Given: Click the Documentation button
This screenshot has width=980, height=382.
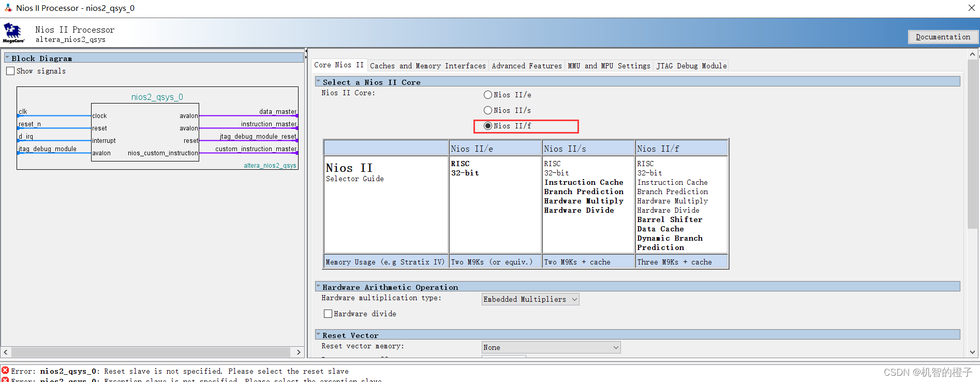Looking at the screenshot, I should click(943, 37).
